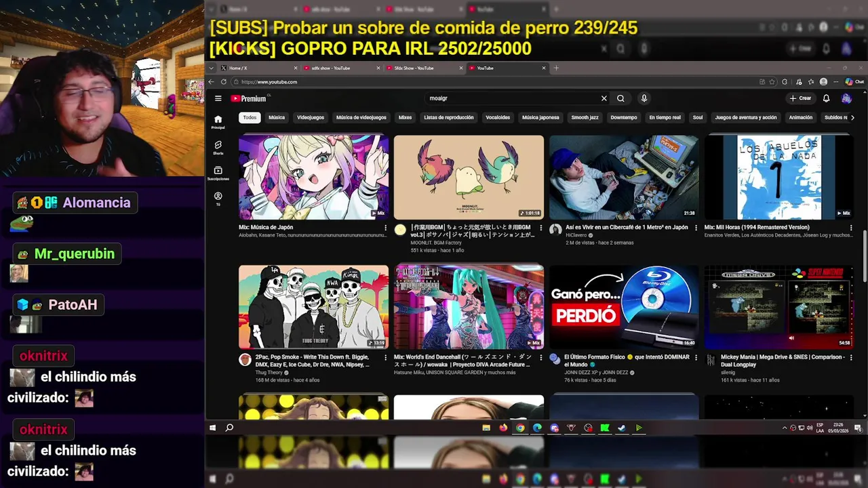Open the Tú profile section in sidebar
Viewport: 868px width, 488px height.
218,198
